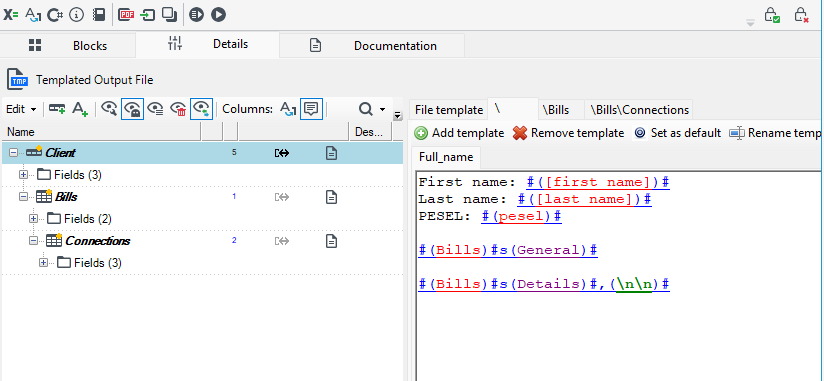This screenshot has height=381, width=824.
Task: Open the \Bills\Connections template tab
Action: [x=639, y=110]
